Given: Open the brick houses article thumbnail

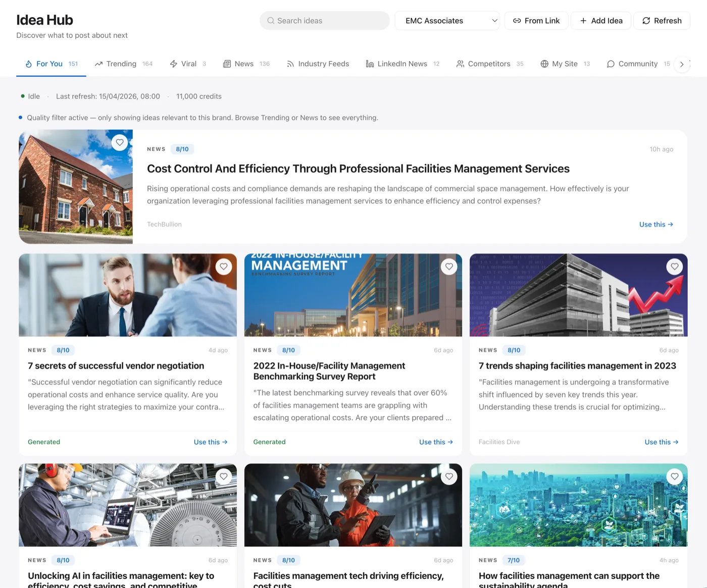Looking at the screenshot, I should [x=76, y=187].
